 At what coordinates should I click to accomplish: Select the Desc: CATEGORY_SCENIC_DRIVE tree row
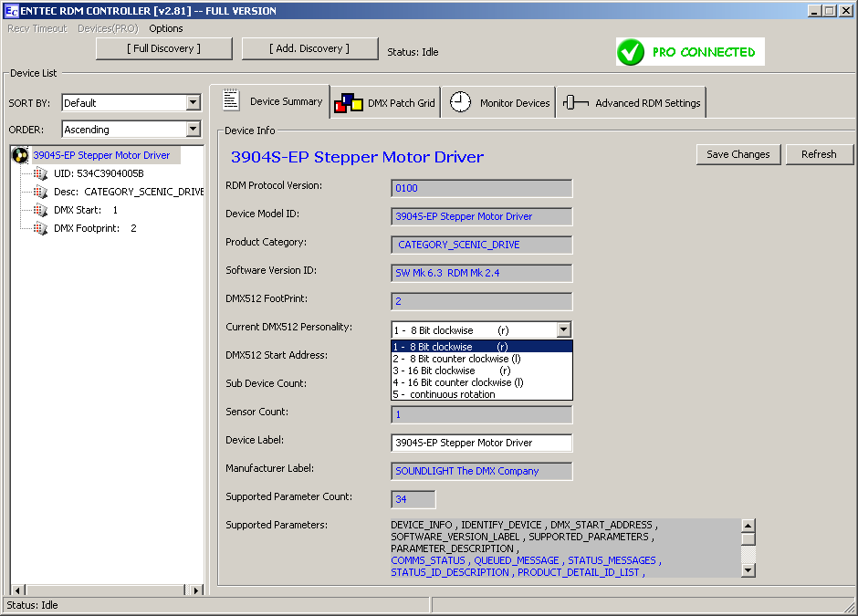click(x=129, y=192)
